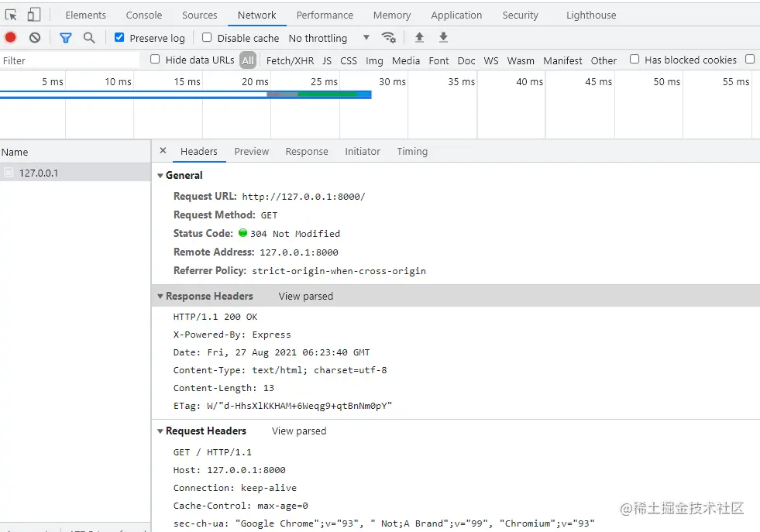The image size is (760, 532).
Task: Click the Connection: keep-alive line
Action: click(x=235, y=487)
